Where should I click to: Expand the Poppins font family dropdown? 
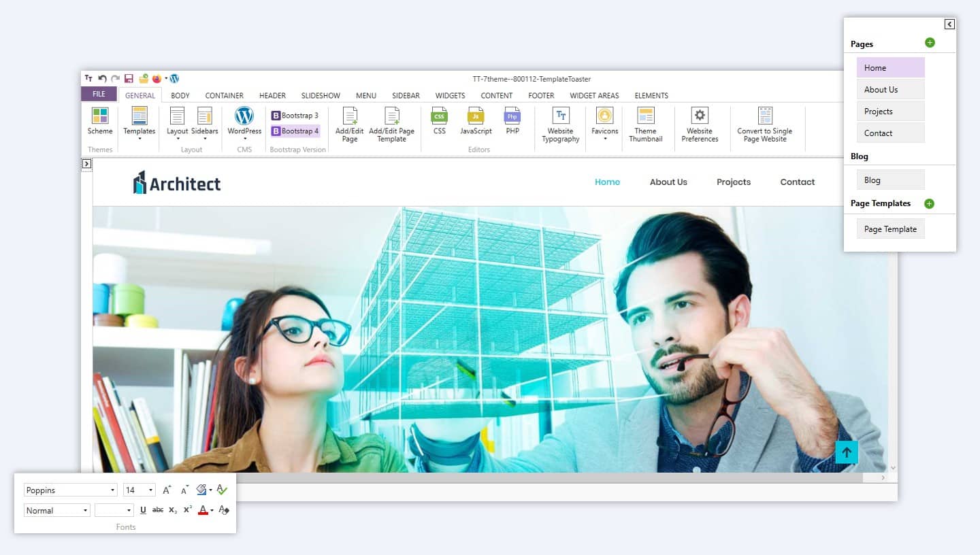tap(112, 490)
